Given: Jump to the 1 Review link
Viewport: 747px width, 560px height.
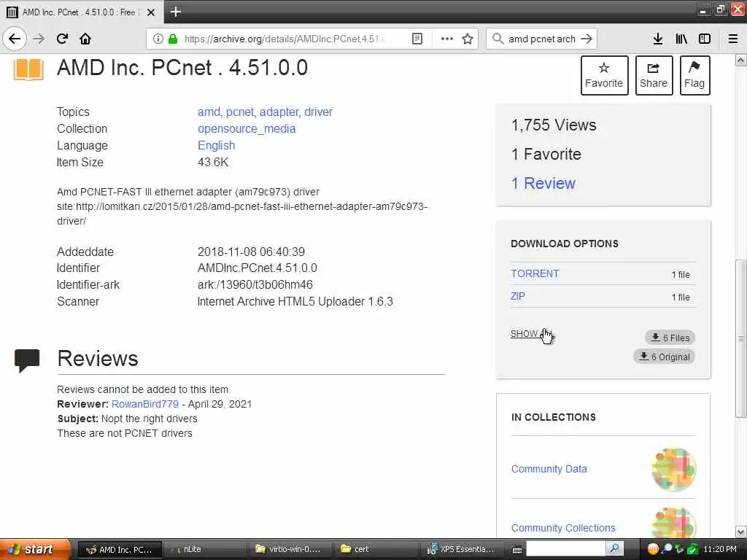Looking at the screenshot, I should tap(543, 183).
